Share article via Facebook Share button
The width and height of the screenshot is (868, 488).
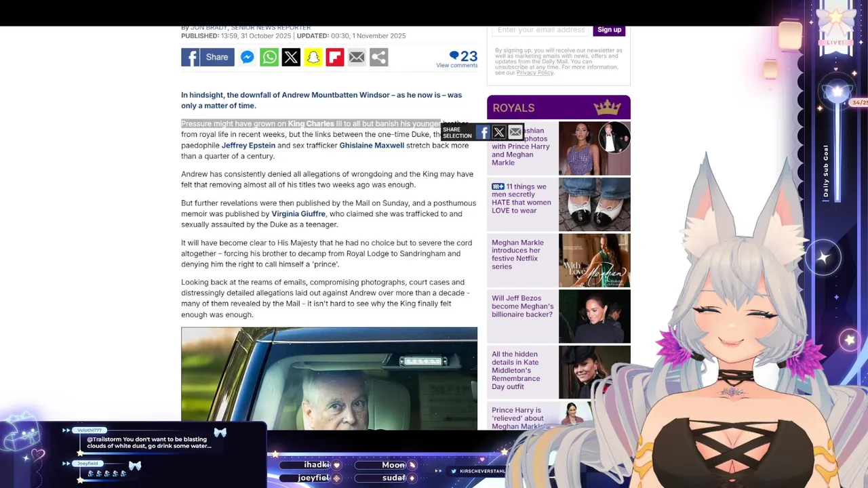[x=208, y=57]
